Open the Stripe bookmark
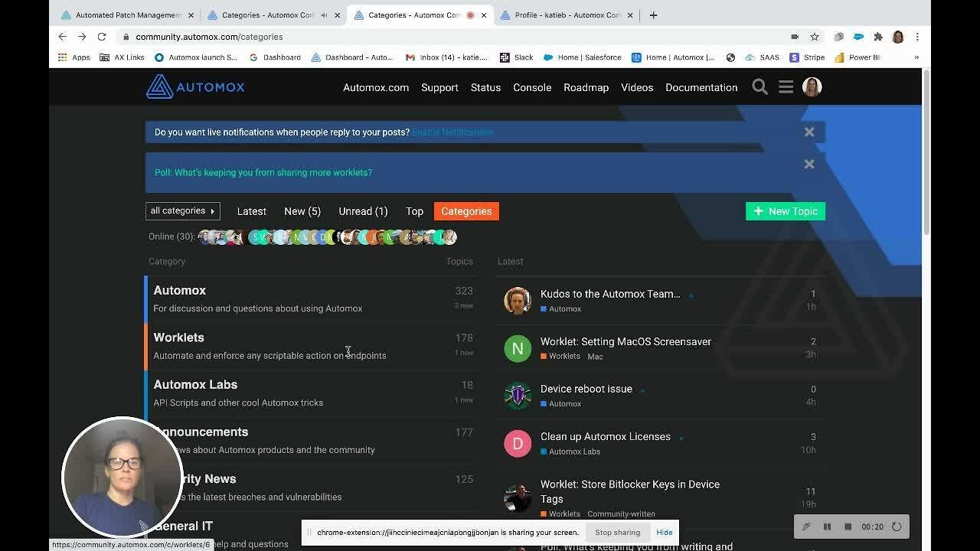This screenshot has width=980, height=551. click(807, 57)
